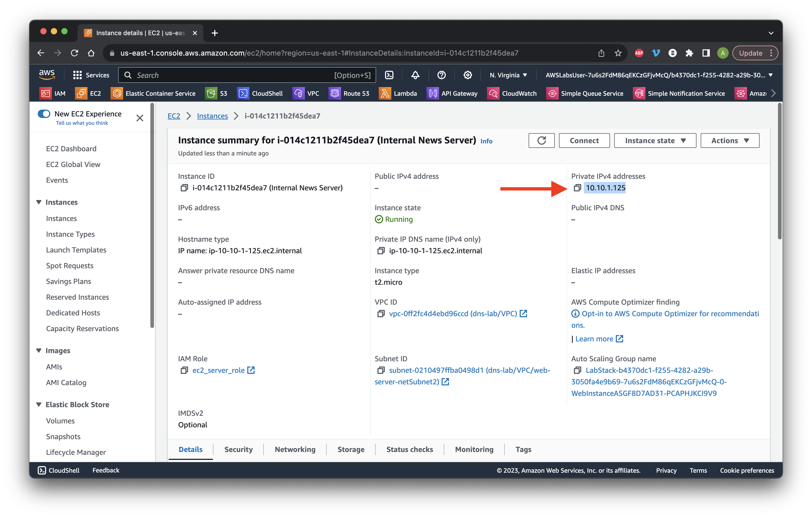
Task: Click the Learn more link
Action: (595, 339)
